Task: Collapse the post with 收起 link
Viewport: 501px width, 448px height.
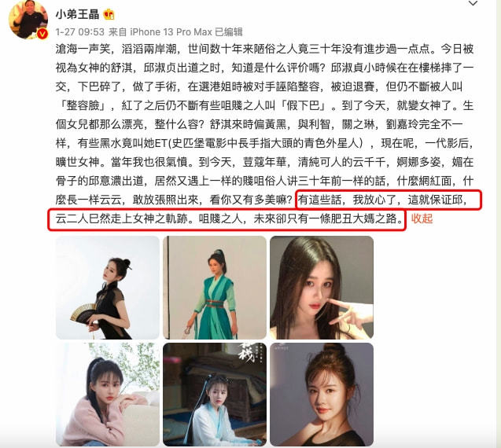Action: pos(422,218)
